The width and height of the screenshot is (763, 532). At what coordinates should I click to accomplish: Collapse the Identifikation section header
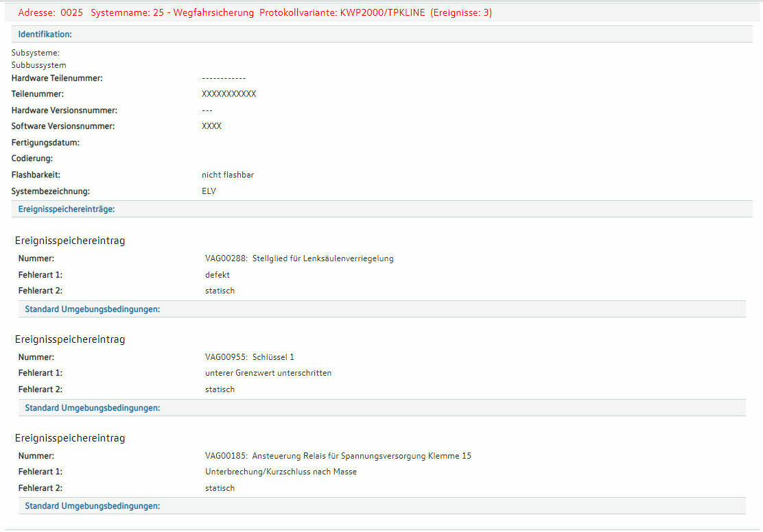pyautogui.click(x=45, y=34)
